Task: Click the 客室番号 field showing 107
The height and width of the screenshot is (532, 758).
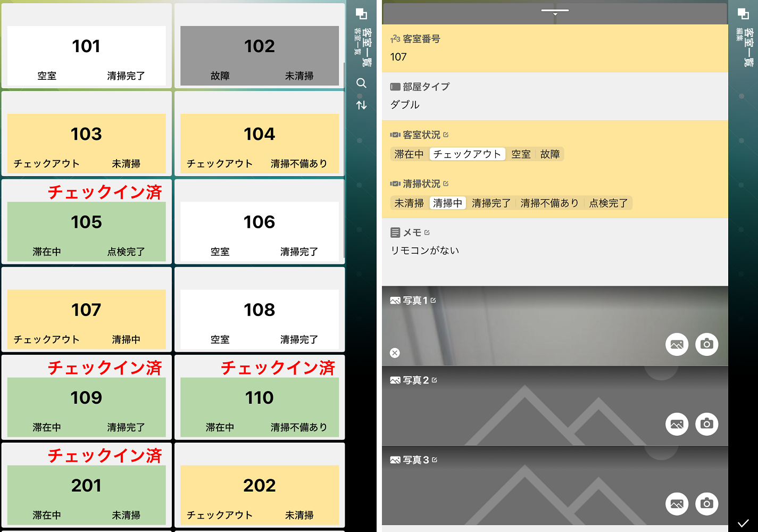Action: pyautogui.click(x=554, y=57)
